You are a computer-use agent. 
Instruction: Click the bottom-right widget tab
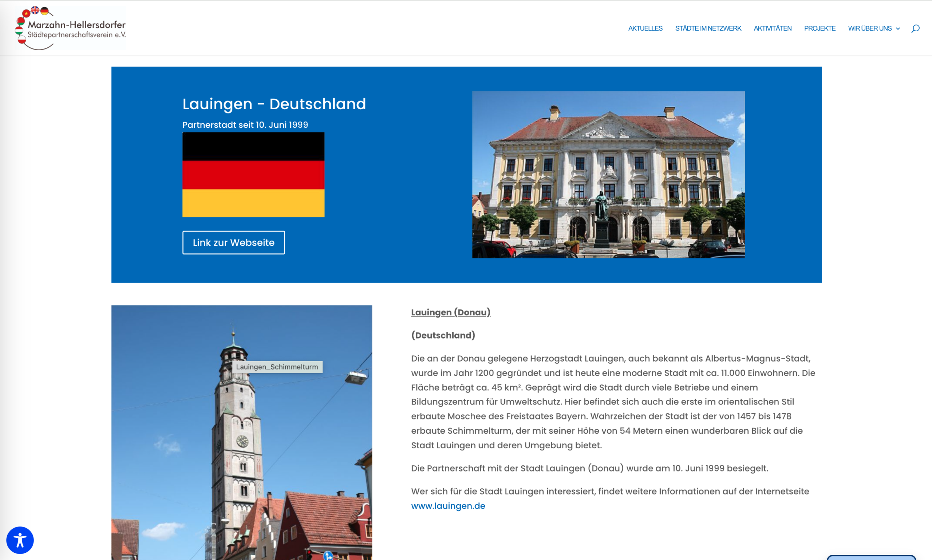click(871, 557)
